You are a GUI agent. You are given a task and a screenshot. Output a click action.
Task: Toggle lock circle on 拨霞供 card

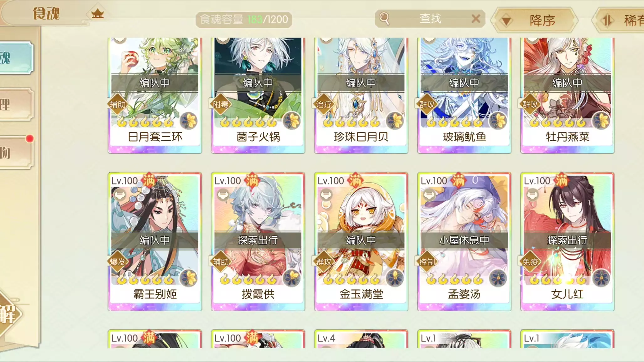(223, 195)
